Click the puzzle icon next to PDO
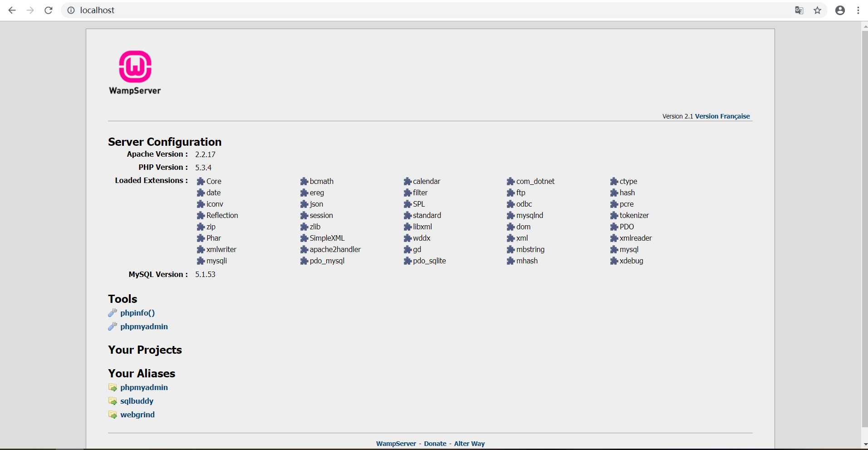The image size is (868, 450). 614,227
